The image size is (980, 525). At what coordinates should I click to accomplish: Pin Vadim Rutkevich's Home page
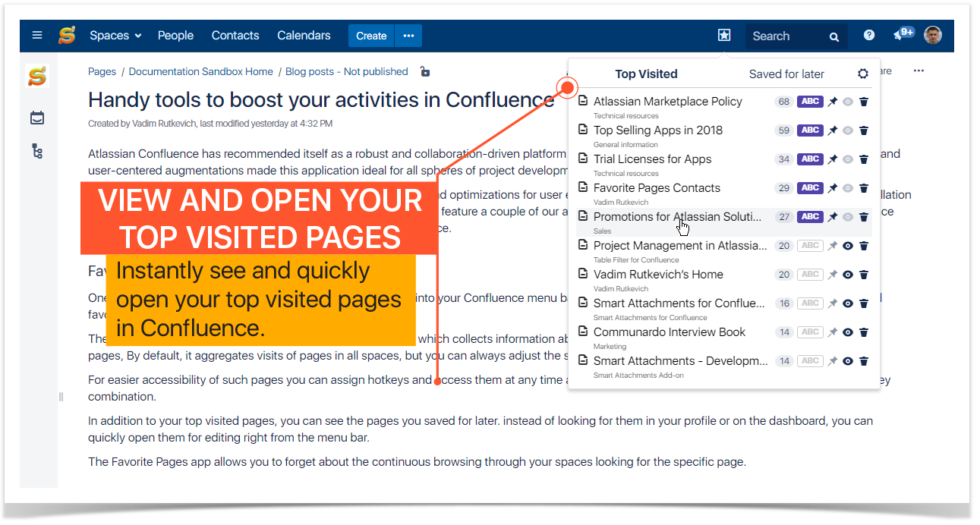833,275
